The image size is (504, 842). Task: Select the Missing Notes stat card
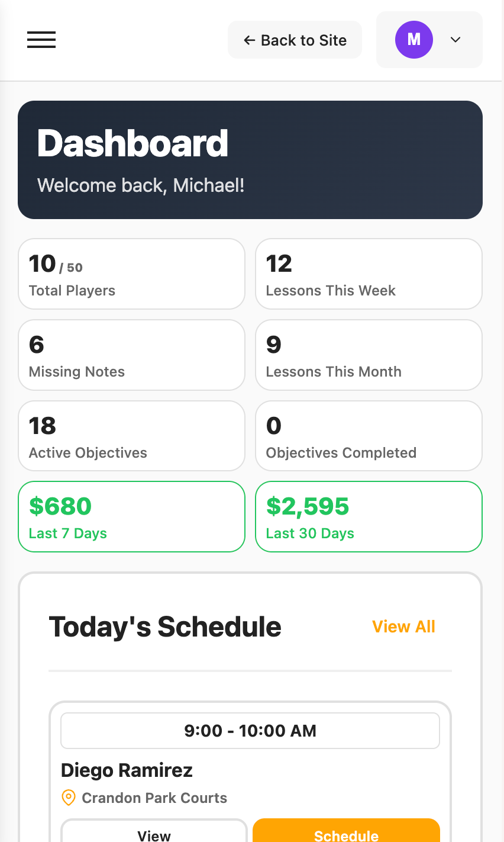tap(131, 355)
